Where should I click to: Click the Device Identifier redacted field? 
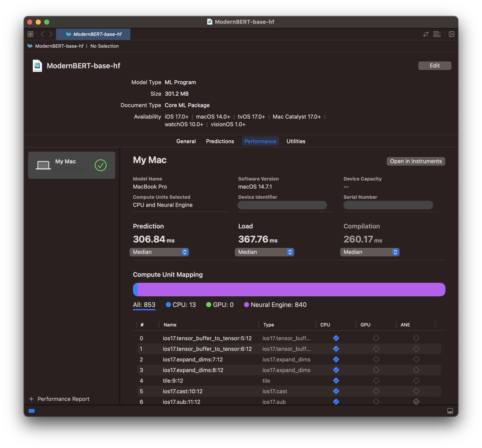click(x=282, y=205)
